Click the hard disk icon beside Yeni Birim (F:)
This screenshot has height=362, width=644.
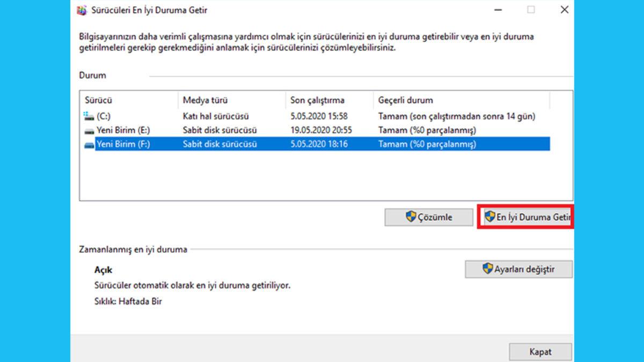[88, 143]
